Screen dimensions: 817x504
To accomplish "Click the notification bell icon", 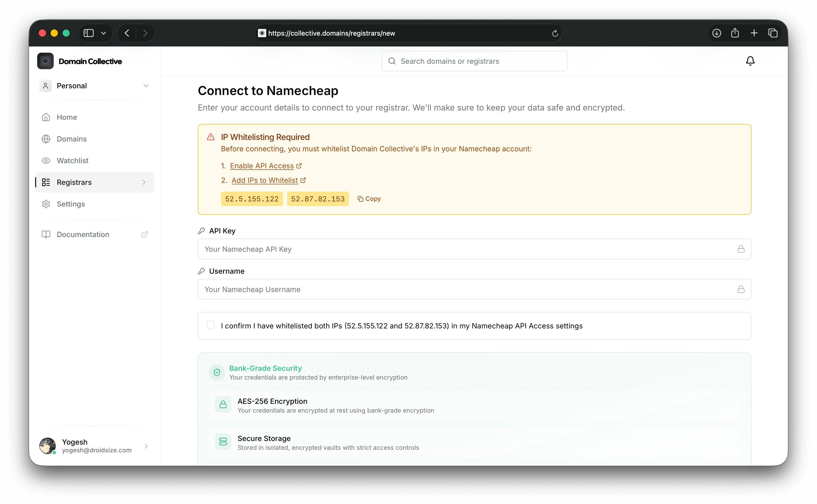I will tap(750, 61).
